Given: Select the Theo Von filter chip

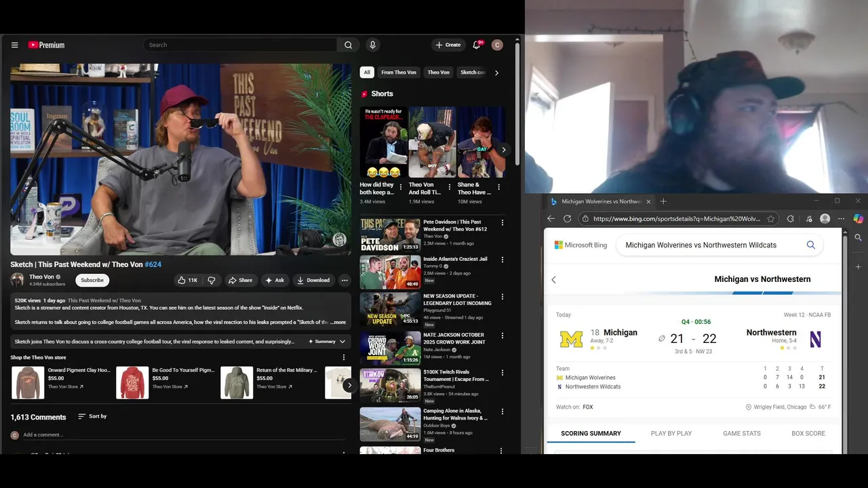Looking at the screenshot, I should (438, 73).
